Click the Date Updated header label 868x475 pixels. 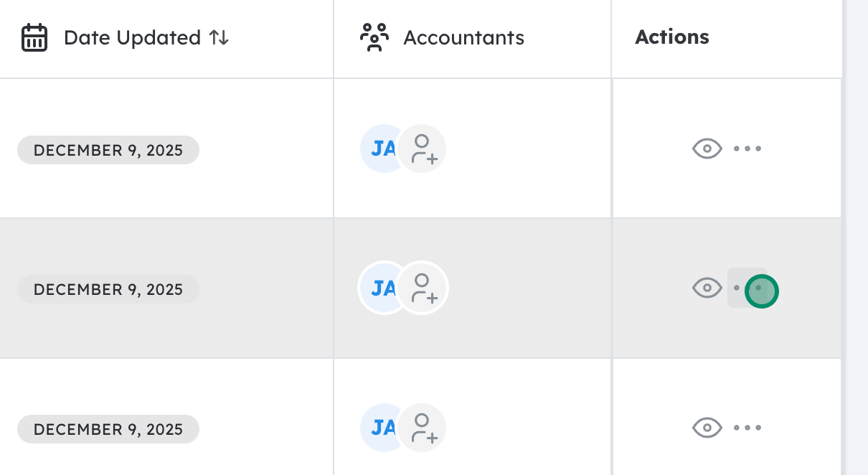[x=132, y=37]
